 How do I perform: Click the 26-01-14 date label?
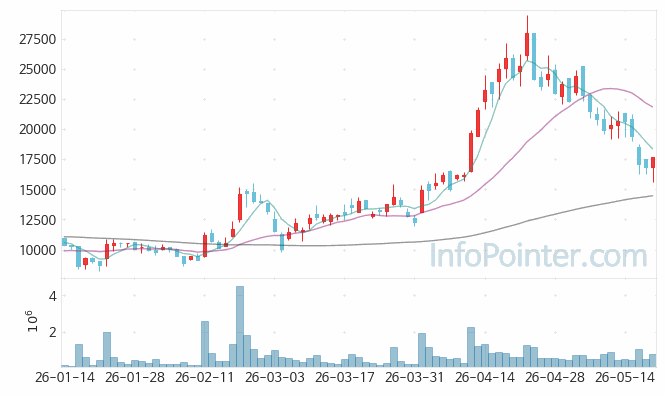pyautogui.click(x=65, y=377)
